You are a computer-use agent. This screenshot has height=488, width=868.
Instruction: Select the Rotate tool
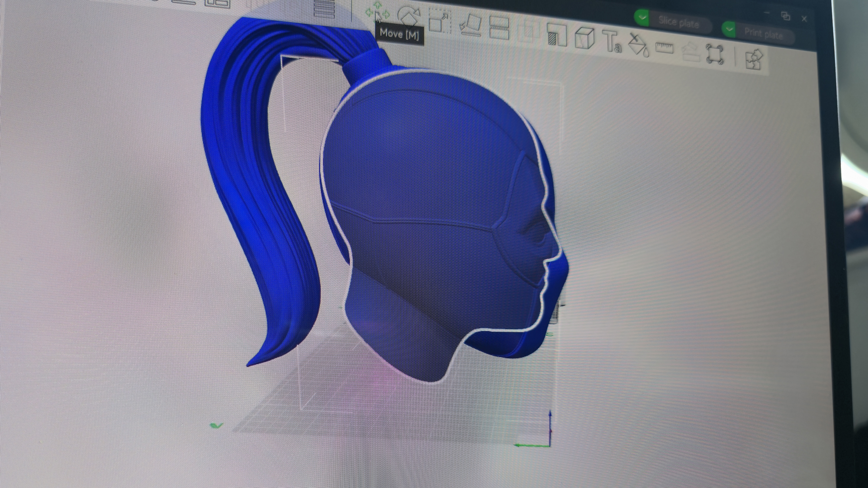pos(409,16)
